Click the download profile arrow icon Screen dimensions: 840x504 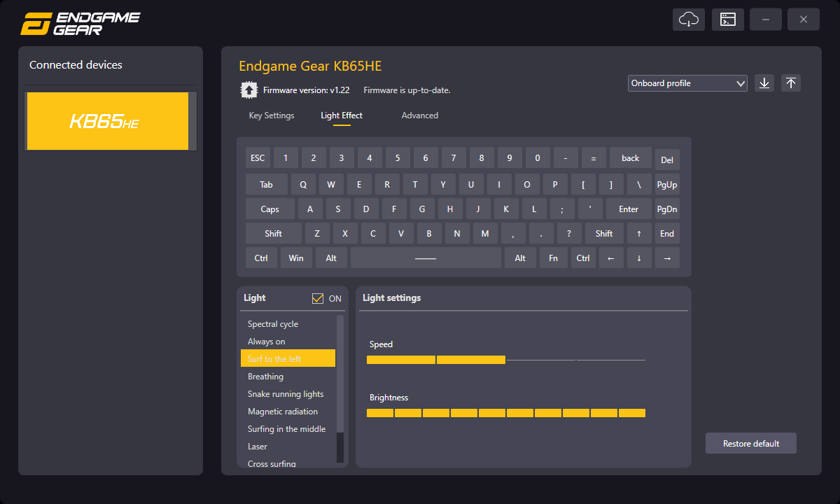[x=764, y=83]
